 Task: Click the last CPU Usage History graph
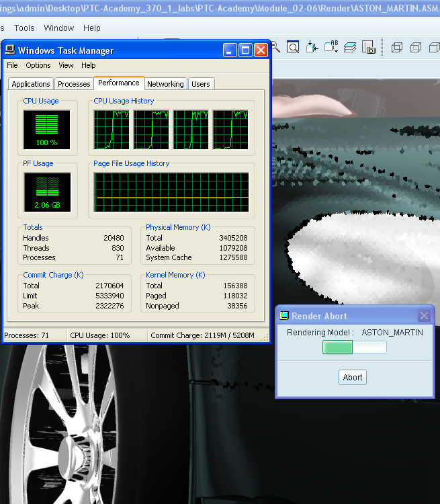click(x=231, y=130)
